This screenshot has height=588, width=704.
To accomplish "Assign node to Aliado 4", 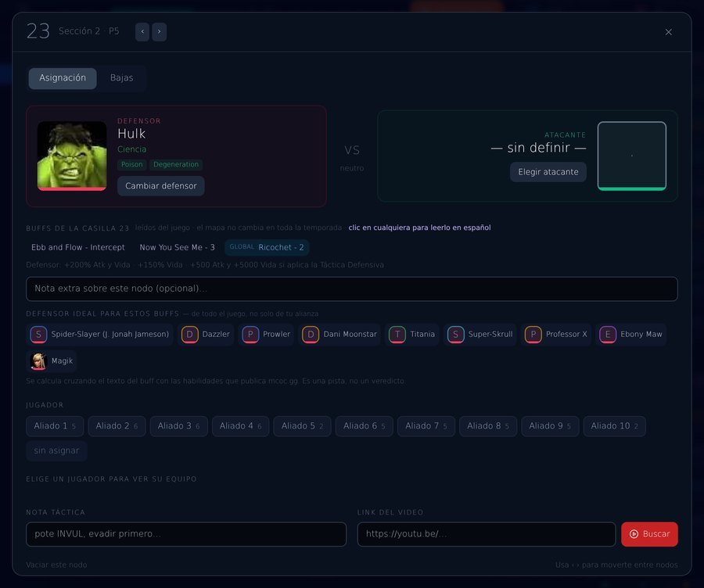I will click(241, 426).
